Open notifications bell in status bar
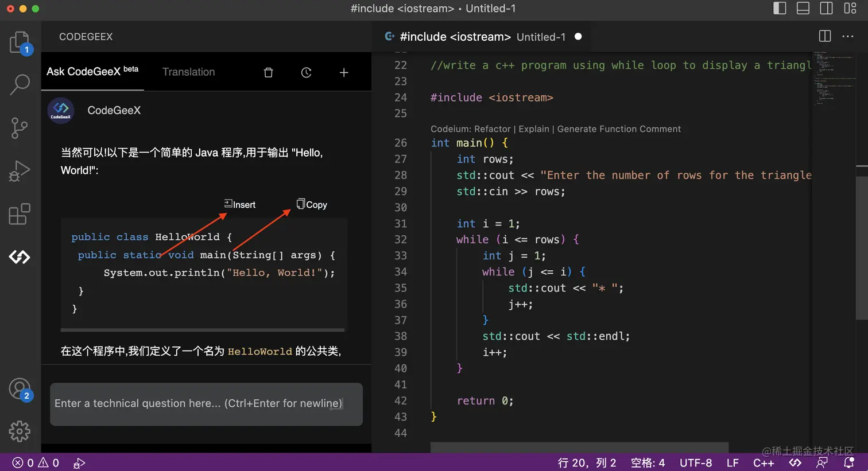 [x=849, y=462]
